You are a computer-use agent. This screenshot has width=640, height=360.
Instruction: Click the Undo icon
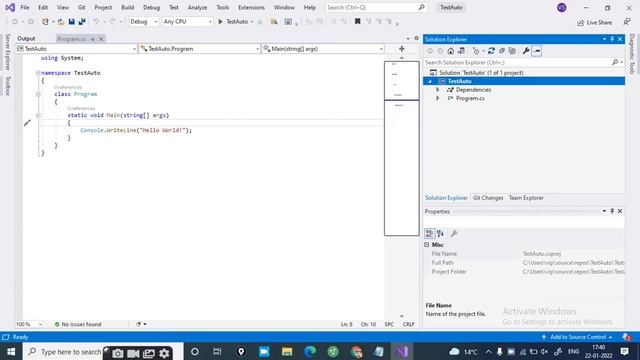(x=96, y=22)
